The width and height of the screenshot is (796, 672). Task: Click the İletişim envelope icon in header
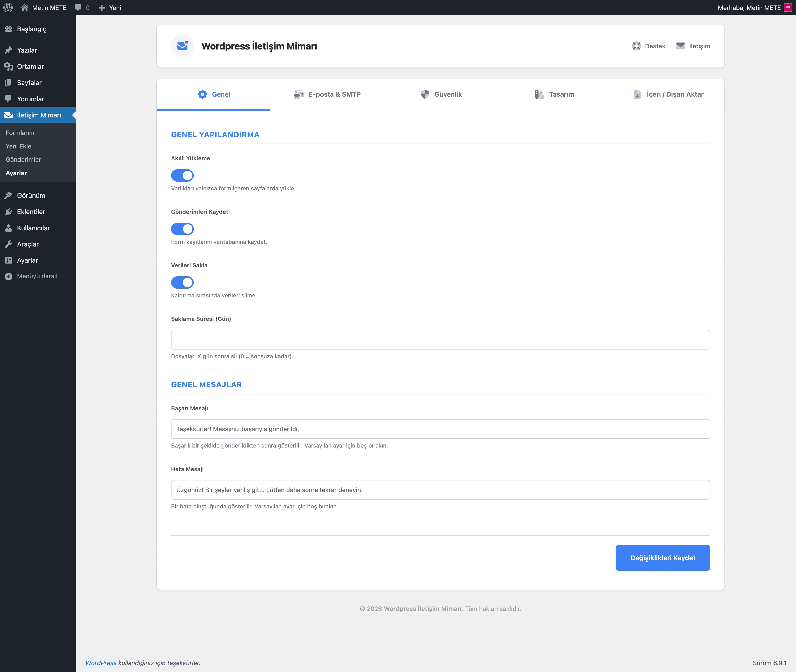coord(680,46)
